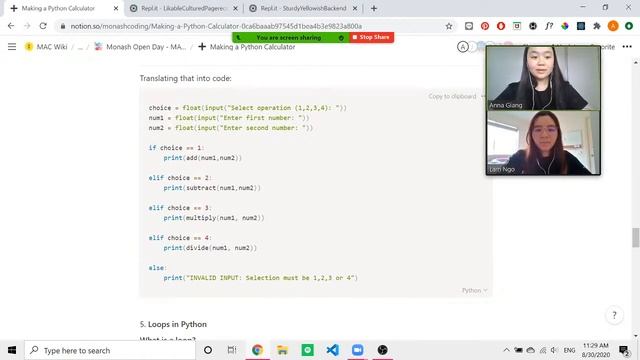Click the 'else:' code line
The height and width of the screenshot is (360, 640).
click(158, 268)
